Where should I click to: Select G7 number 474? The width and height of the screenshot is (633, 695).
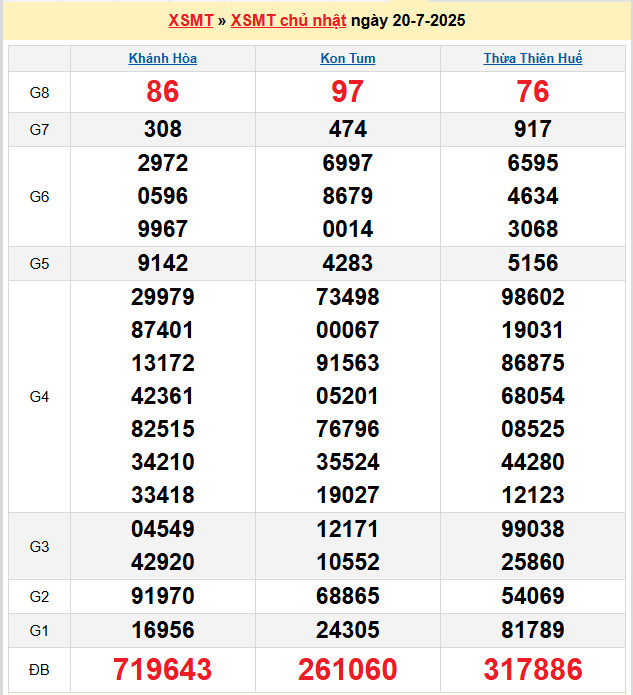[x=348, y=129]
